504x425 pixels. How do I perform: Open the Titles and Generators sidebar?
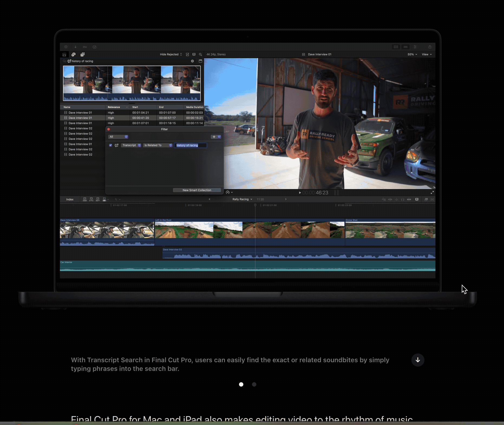83,54
